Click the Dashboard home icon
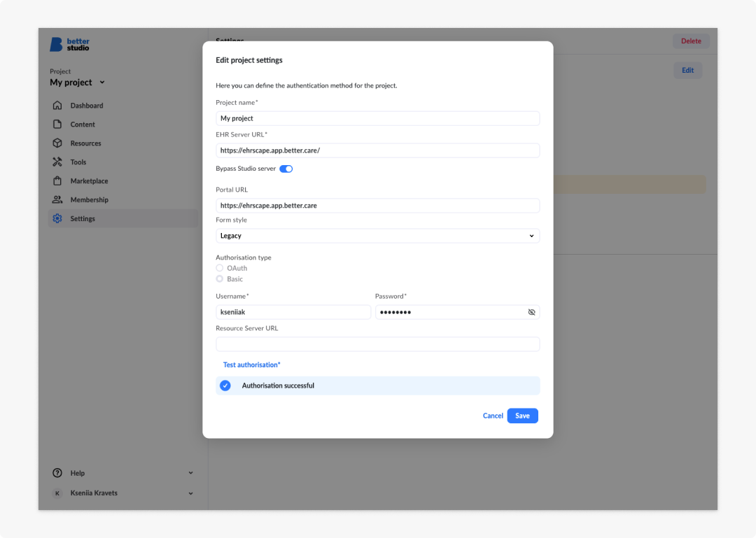756x538 pixels. [x=57, y=105]
